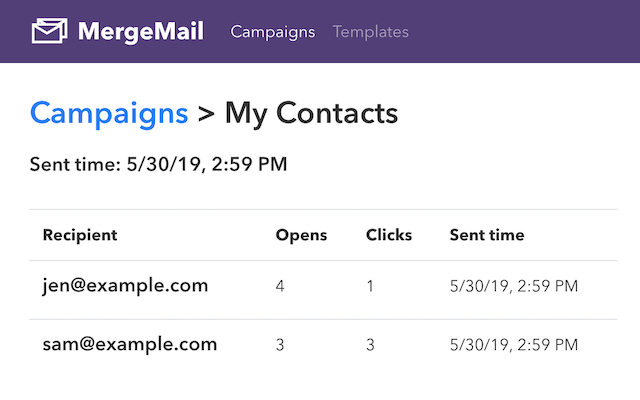Select recipient jen@example.com
640x400 pixels.
[x=125, y=286]
